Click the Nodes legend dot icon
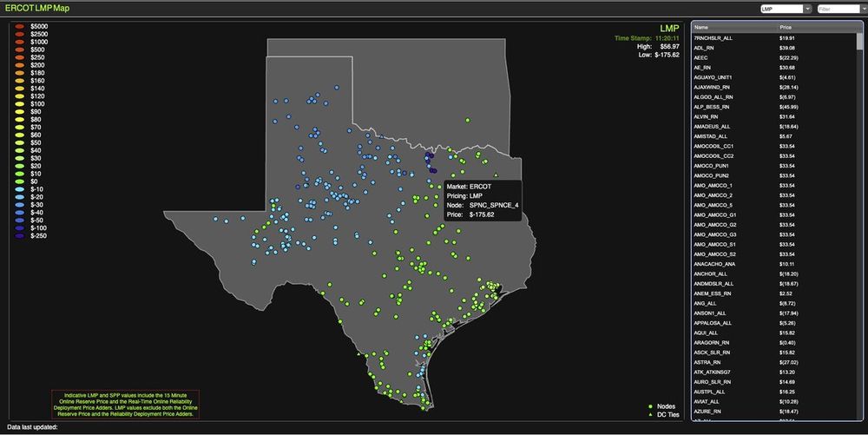The image size is (868, 435). [x=650, y=406]
